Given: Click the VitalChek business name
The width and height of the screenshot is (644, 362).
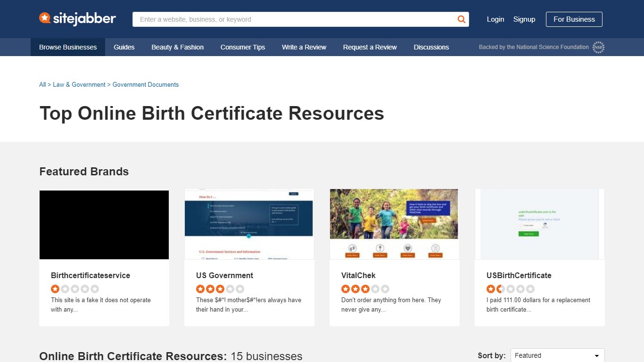Looking at the screenshot, I should click(x=358, y=275).
